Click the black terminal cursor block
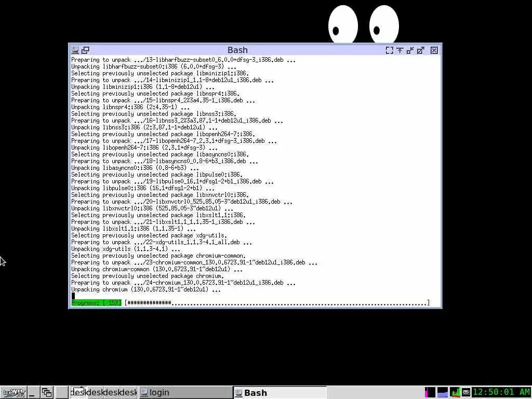 coord(73,296)
